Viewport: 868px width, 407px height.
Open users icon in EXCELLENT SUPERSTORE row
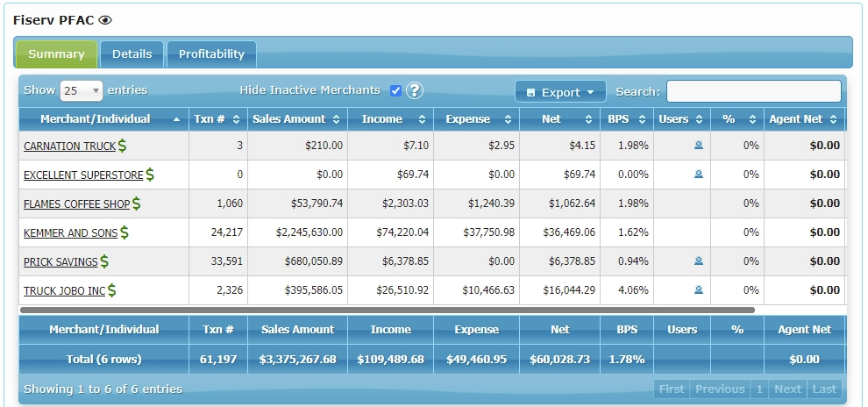pos(699,174)
